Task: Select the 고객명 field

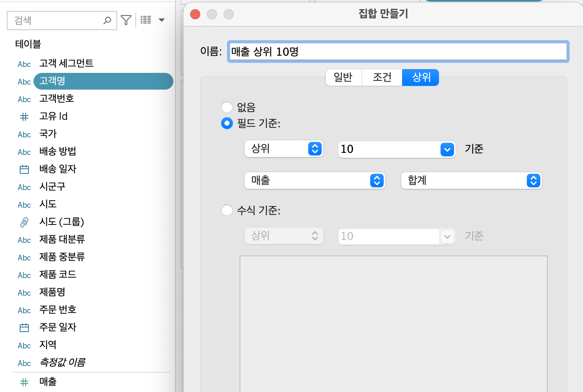Action: pos(103,81)
